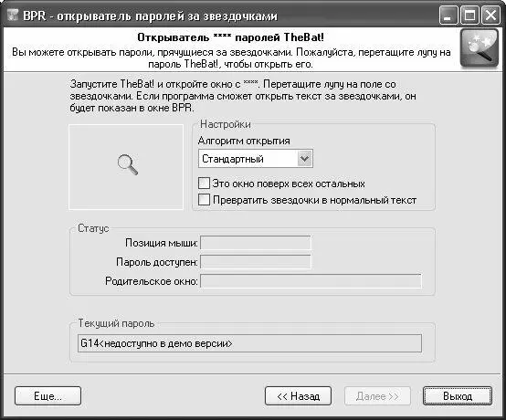Open the "Алгоритм открытия" dropdown arrow

tap(305, 158)
